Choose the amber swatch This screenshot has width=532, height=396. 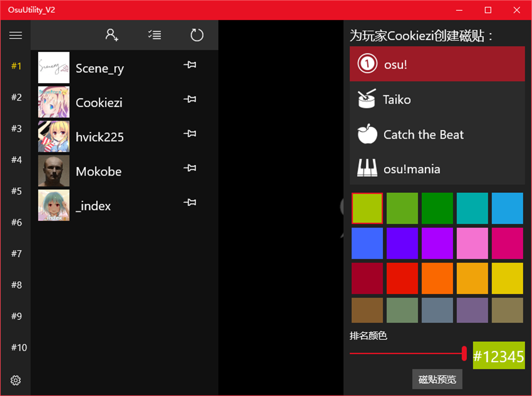click(472, 278)
